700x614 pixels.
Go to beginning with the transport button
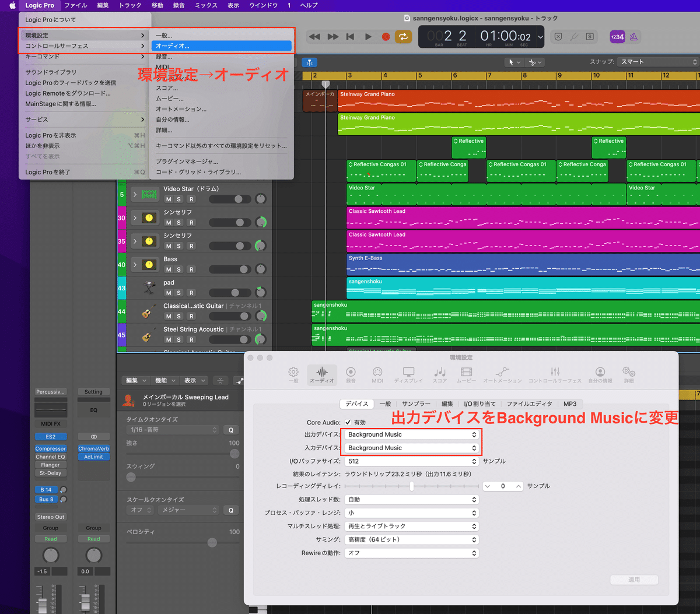point(350,37)
